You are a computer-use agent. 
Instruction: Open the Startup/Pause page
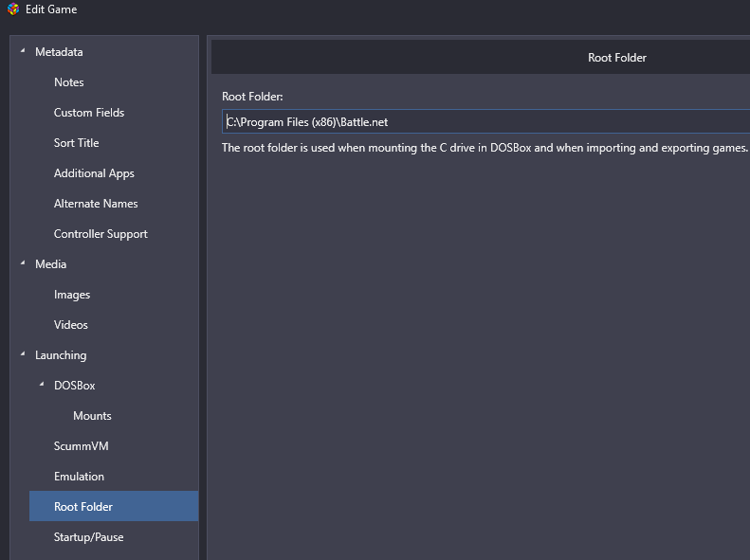pos(88,537)
